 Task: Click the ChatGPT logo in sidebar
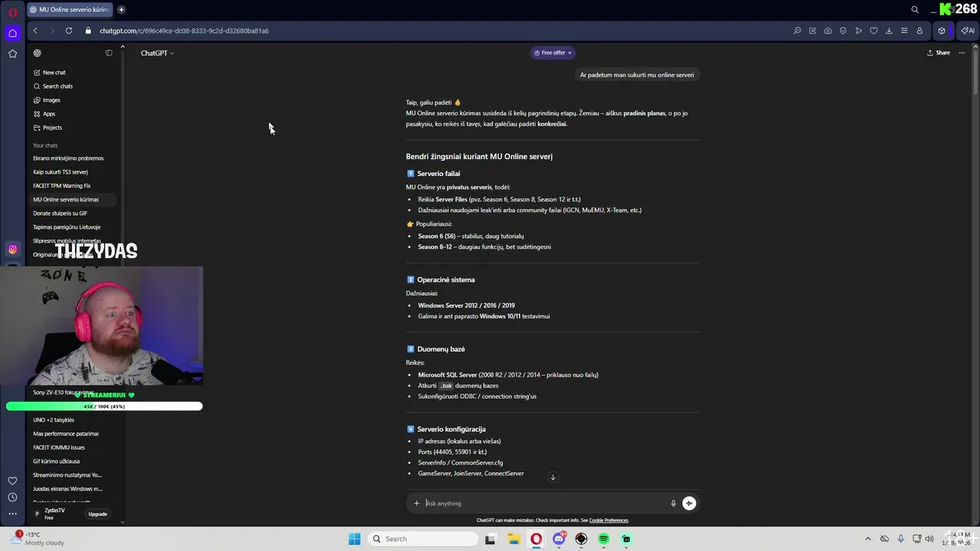point(38,53)
